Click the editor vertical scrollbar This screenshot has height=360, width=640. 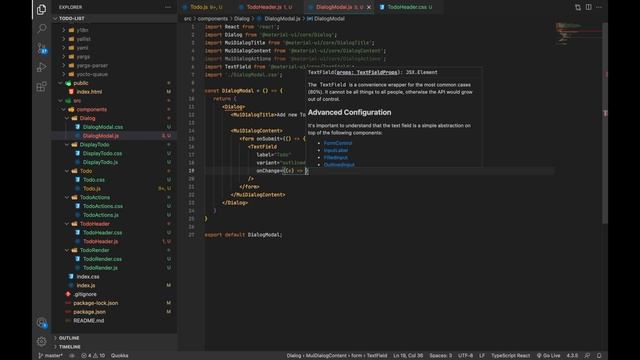pyautogui.click(x=605, y=122)
